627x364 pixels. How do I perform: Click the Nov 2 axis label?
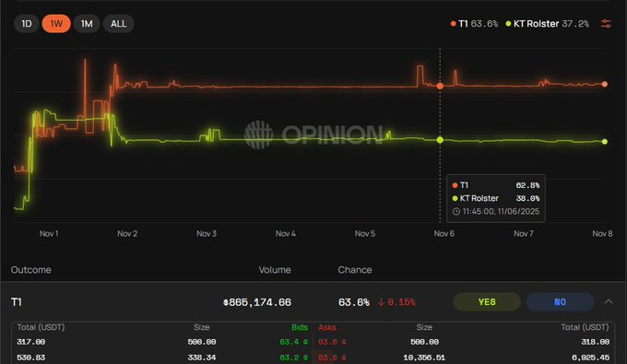tap(127, 233)
